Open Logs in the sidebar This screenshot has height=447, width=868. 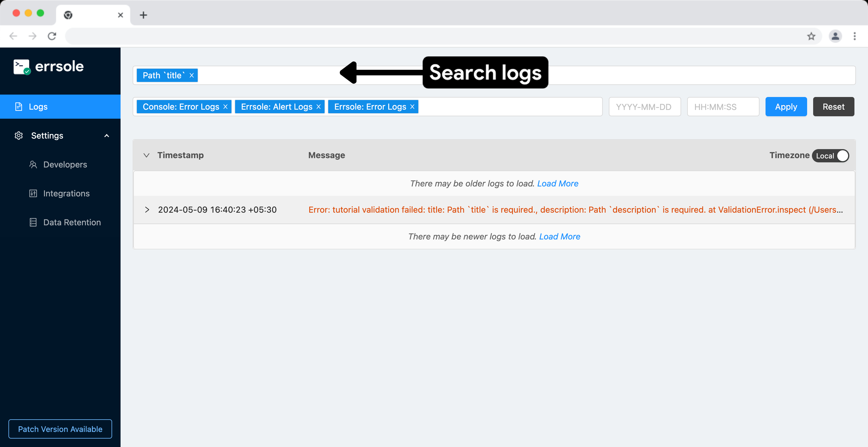pos(38,107)
